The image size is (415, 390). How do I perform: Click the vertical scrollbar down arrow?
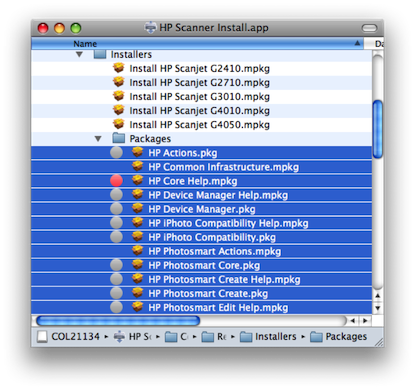tap(378, 308)
